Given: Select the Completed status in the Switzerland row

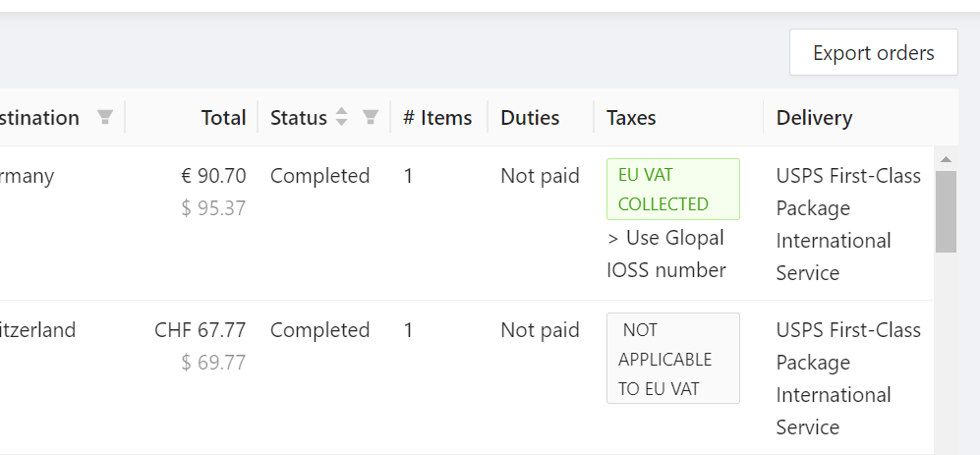Looking at the screenshot, I should (x=319, y=330).
